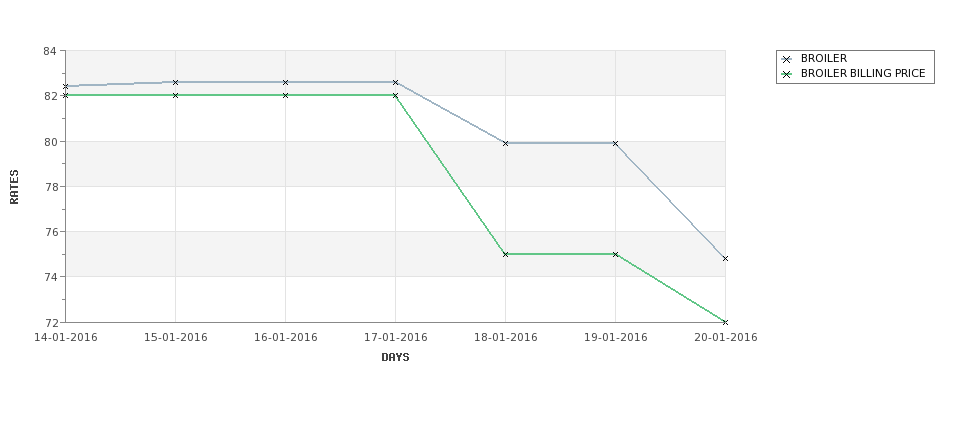Click the 14-01-2016 axis date label
Image resolution: width=975 pixels, height=429 pixels.
[x=65, y=338]
